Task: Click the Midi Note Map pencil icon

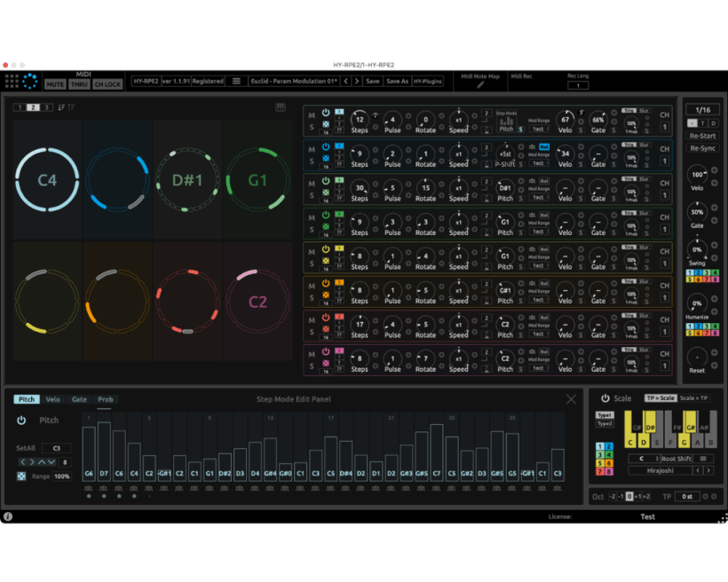Action: 480,85
